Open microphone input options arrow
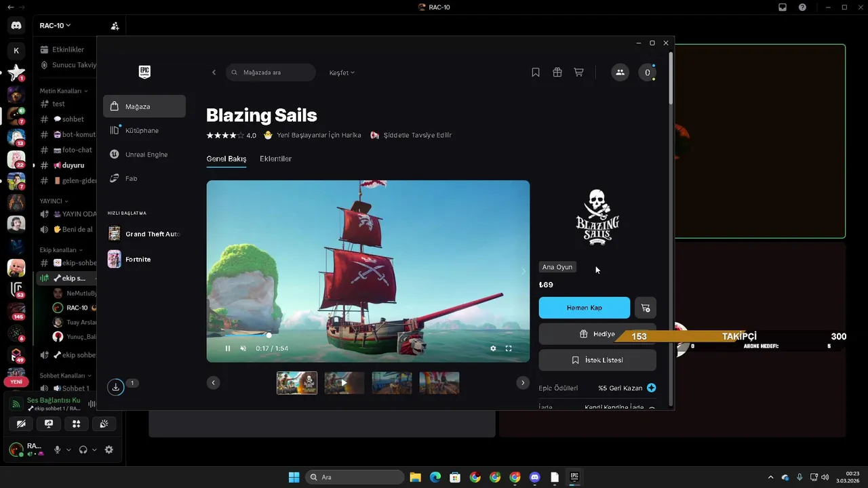This screenshot has width=868, height=488. point(68,449)
